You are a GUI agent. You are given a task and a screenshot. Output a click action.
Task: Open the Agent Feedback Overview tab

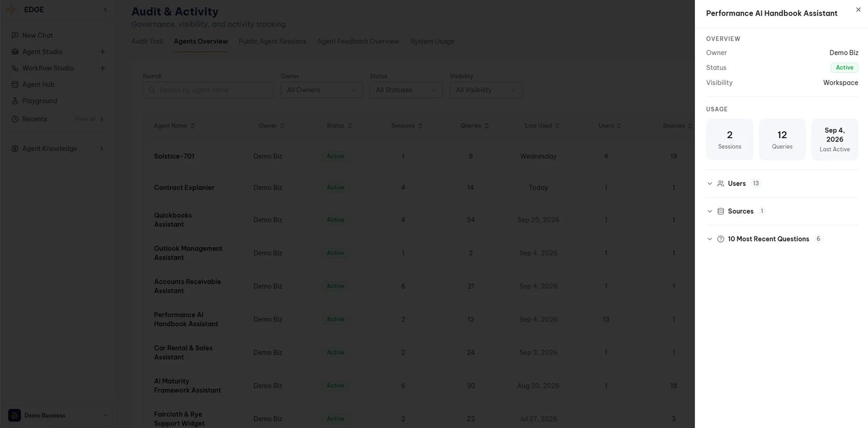coord(358,41)
